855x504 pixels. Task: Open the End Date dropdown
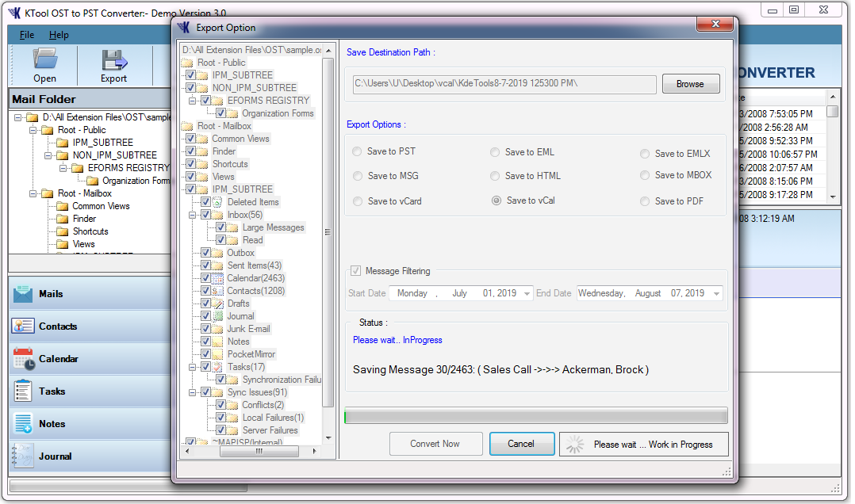pos(716,294)
